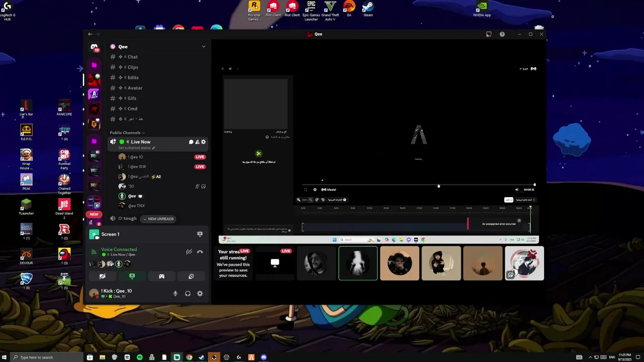
Task: Mute microphone in user panel
Action: (x=175, y=294)
